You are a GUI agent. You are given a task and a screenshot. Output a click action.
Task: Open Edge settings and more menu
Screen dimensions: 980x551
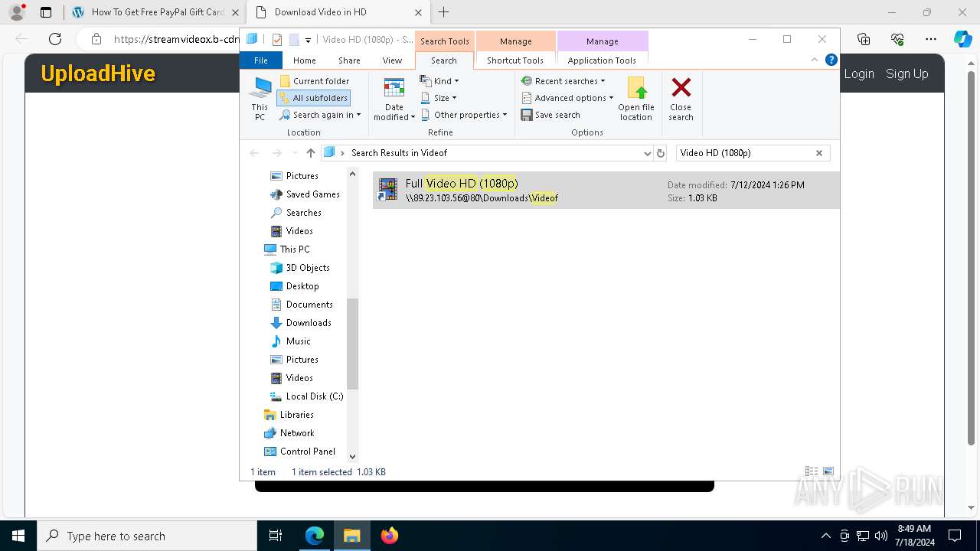pos(931,39)
